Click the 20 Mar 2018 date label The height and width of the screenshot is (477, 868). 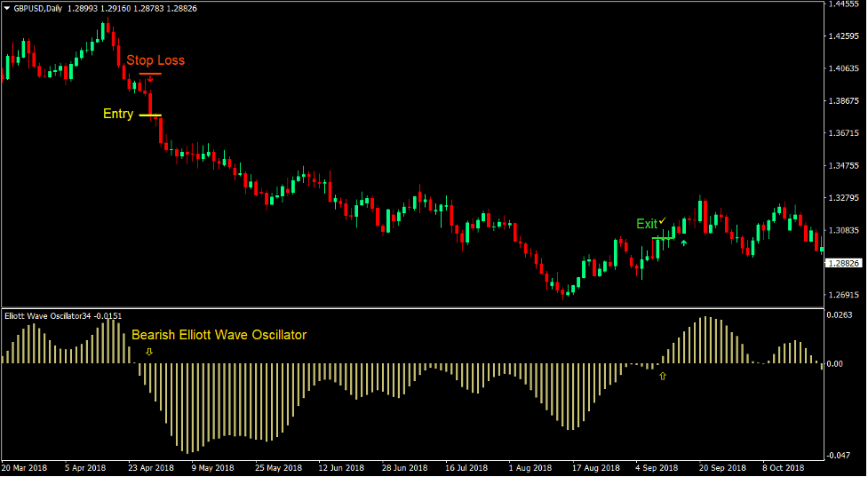click(25, 467)
